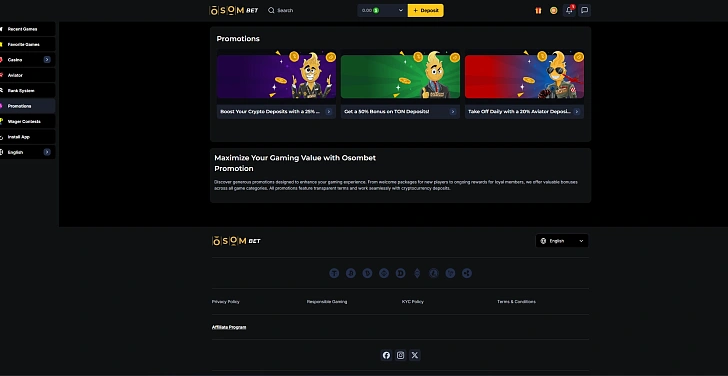
Task: Click the yellow Deposit button
Action: pyautogui.click(x=425, y=10)
